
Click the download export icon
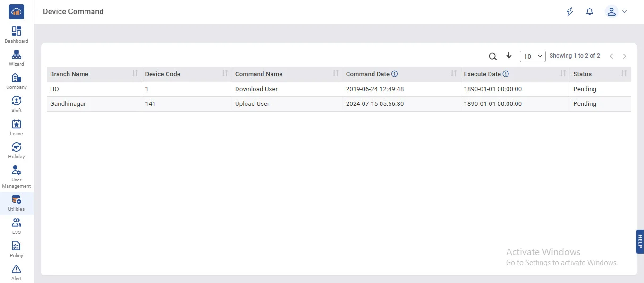click(x=509, y=56)
